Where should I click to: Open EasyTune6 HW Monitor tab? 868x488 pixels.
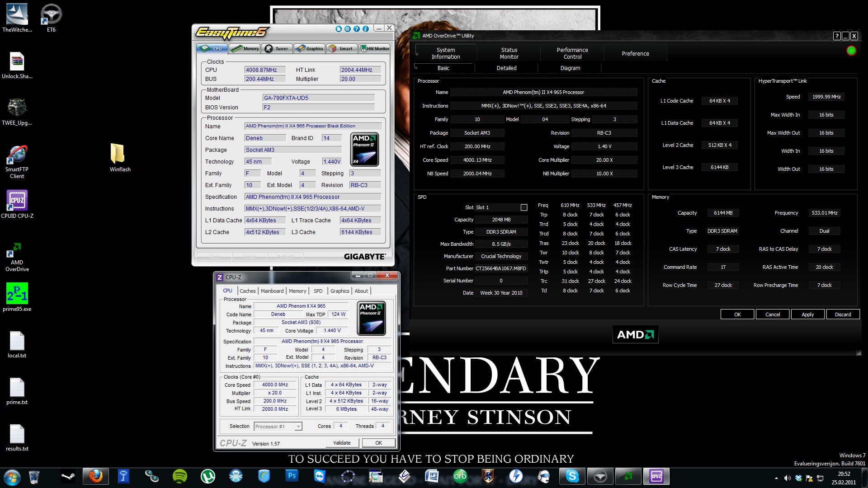[374, 48]
